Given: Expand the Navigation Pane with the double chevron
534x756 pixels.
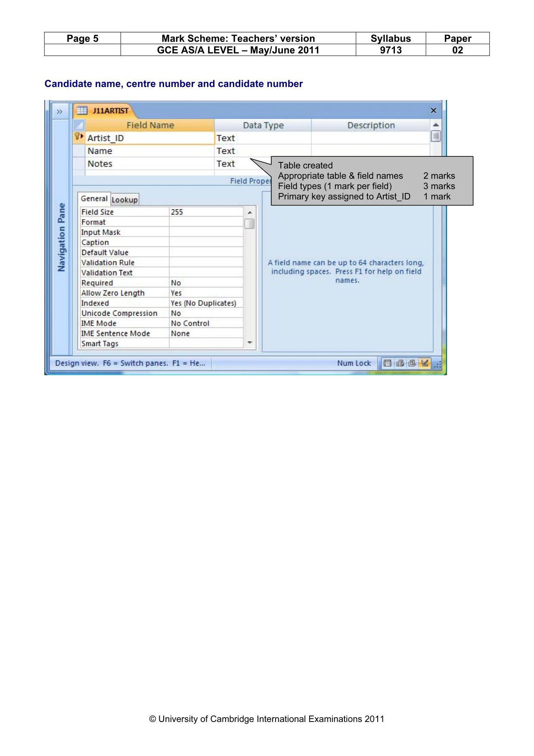Looking at the screenshot, I should click(x=60, y=112).
